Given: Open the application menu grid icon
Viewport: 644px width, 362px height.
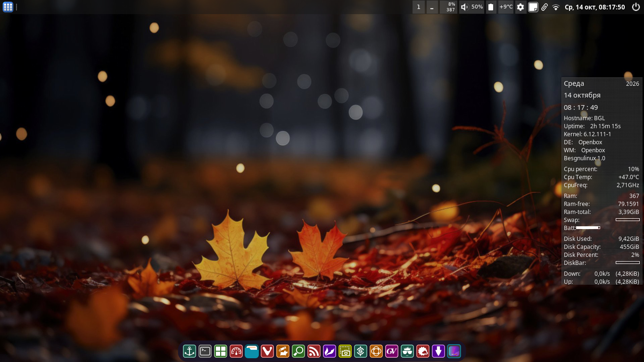Looking at the screenshot, I should point(8,7).
